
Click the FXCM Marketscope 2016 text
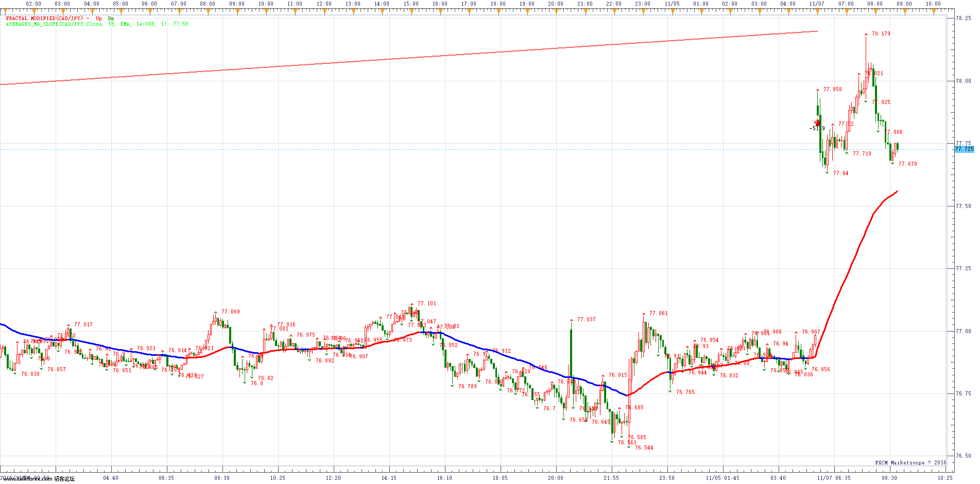pyautogui.click(x=910, y=463)
